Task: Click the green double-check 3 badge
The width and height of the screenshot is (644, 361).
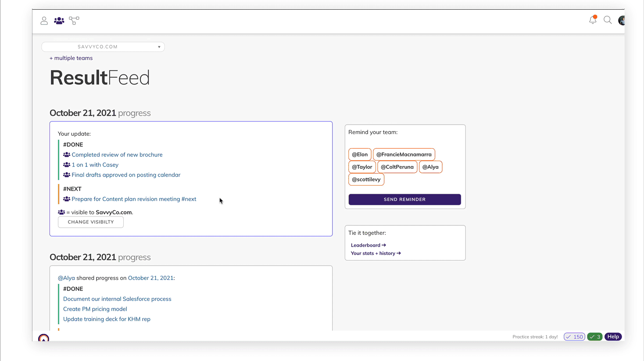Action: pos(595,337)
